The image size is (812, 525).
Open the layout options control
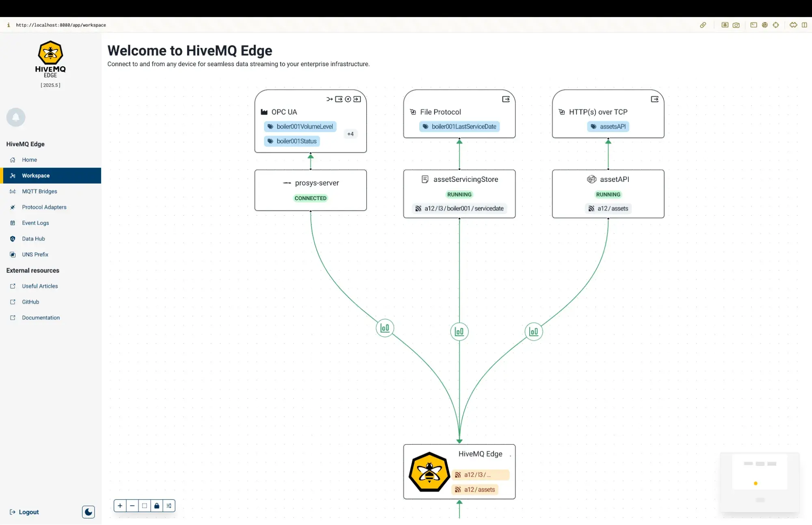coord(169,506)
